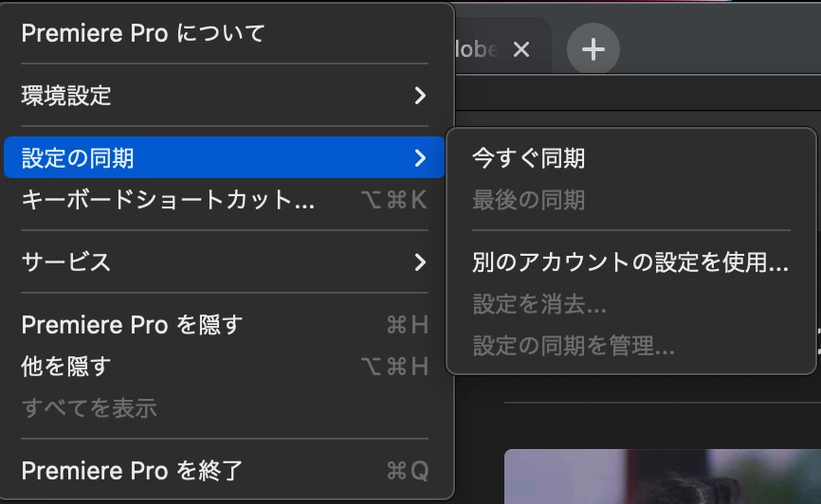Select the highlighted 設定の同期 menu item

tap(224, 157)
